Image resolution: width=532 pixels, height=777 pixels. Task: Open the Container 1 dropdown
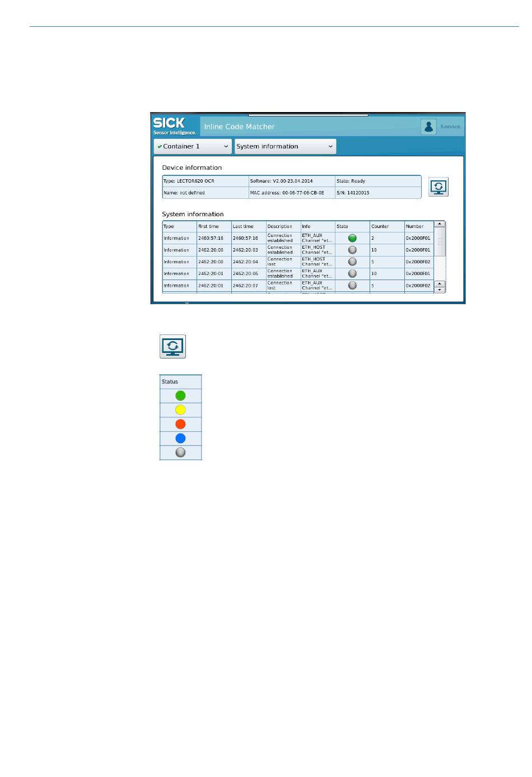193,146
